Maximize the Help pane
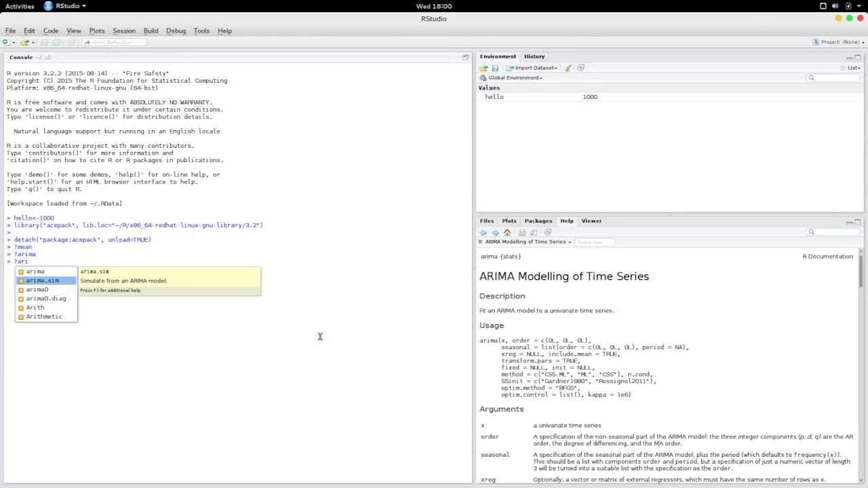The image size is (868, 488). [858, 222]
